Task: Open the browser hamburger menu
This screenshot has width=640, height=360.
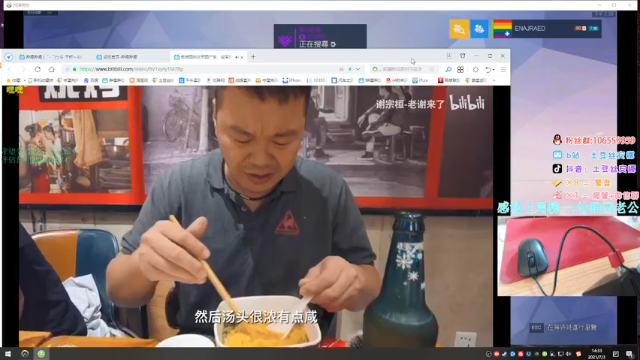Action: tap(503, 70)
